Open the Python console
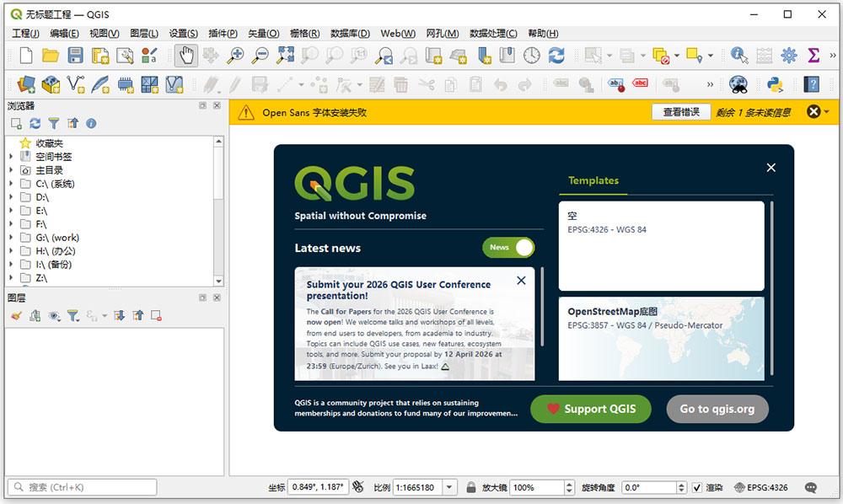 click(775, 84)
